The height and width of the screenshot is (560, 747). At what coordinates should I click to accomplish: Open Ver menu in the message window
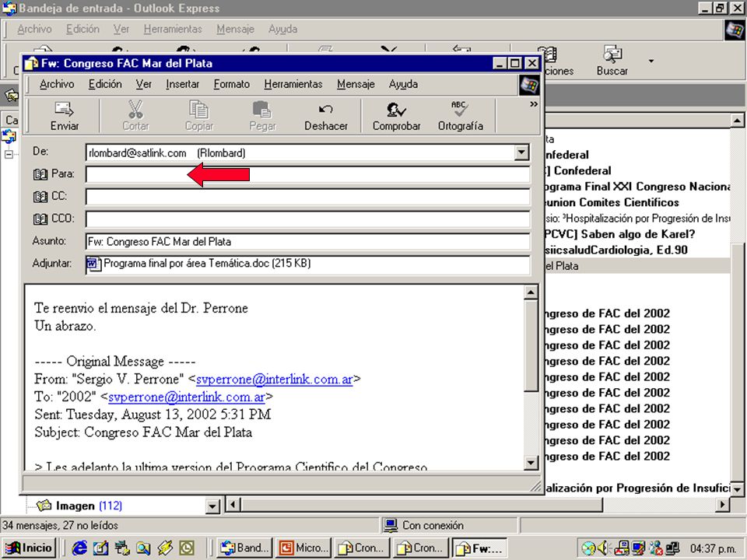143,84
